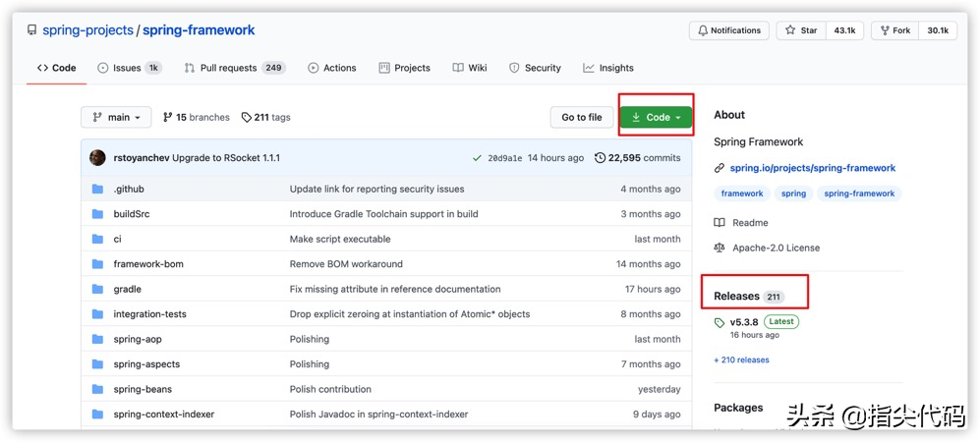Viewport: 980px width, 442px height.
Task: Switch to the Wiki tab
Action: point(470,68)
